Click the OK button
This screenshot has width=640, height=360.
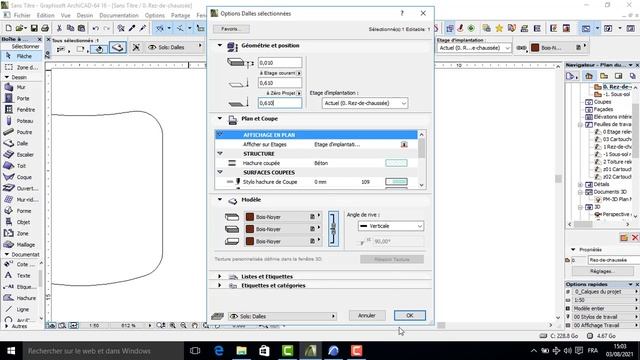[410, 316]
